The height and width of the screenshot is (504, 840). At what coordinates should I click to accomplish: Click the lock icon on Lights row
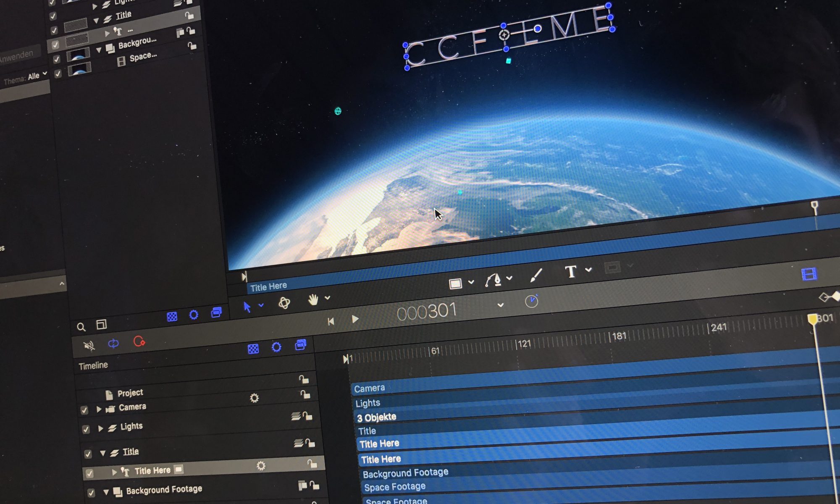[x=308, y=416]
